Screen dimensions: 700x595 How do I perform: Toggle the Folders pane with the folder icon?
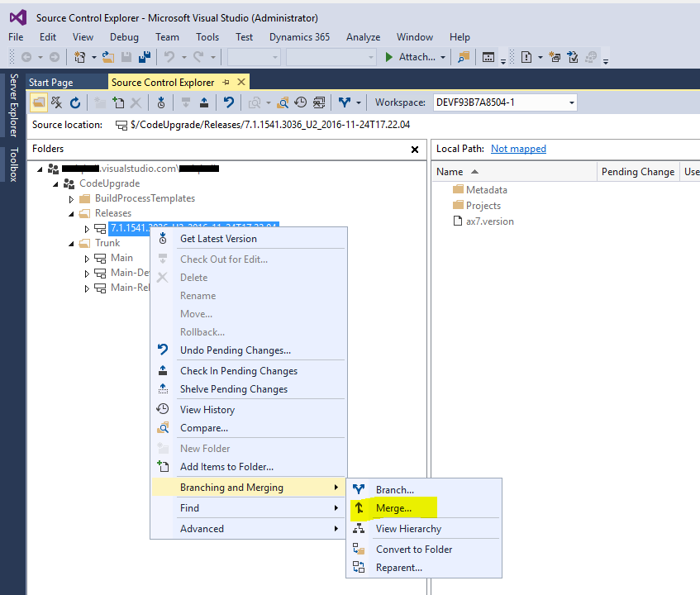click(38, 101)
